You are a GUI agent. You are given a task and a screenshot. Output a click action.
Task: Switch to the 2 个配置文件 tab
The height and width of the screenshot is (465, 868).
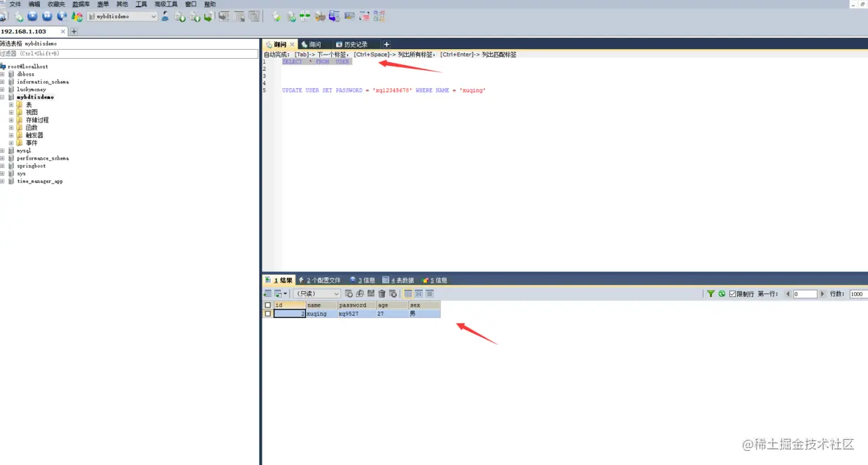point(319,280)
